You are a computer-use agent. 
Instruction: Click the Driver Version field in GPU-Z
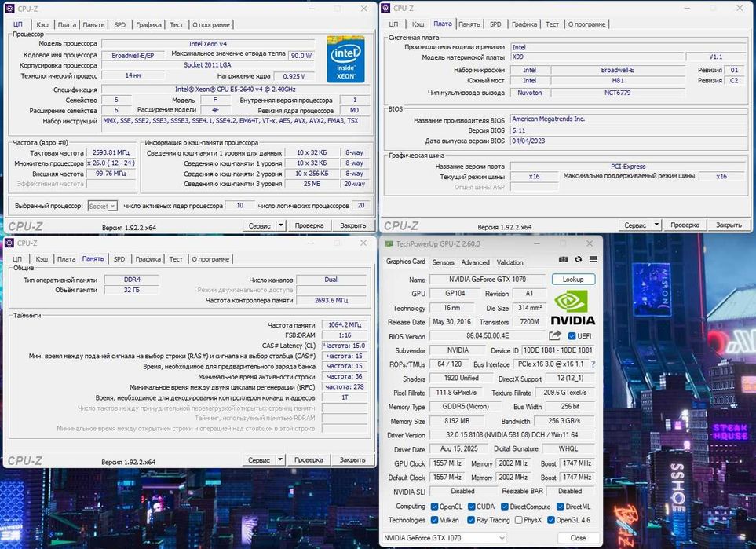pos(512,434)
